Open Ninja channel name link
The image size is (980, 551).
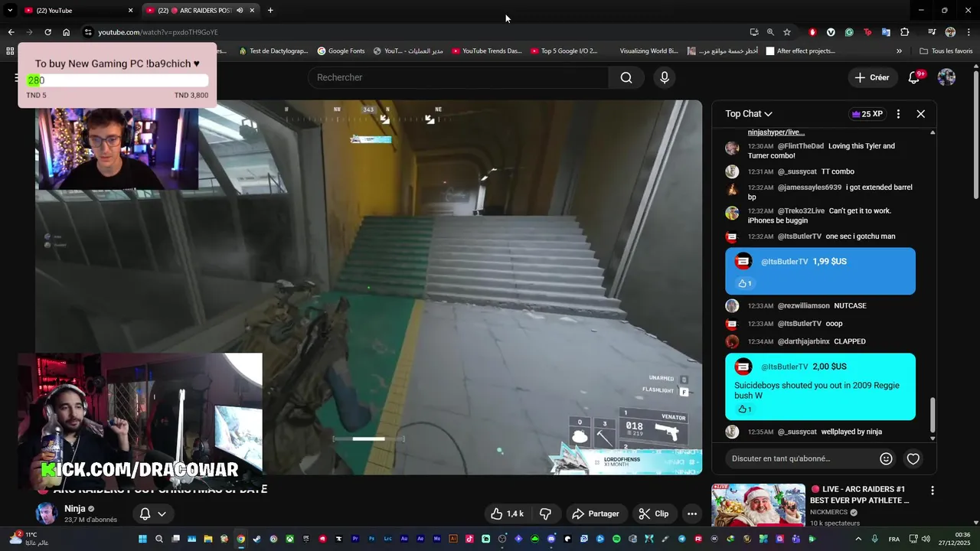[75, 509]
